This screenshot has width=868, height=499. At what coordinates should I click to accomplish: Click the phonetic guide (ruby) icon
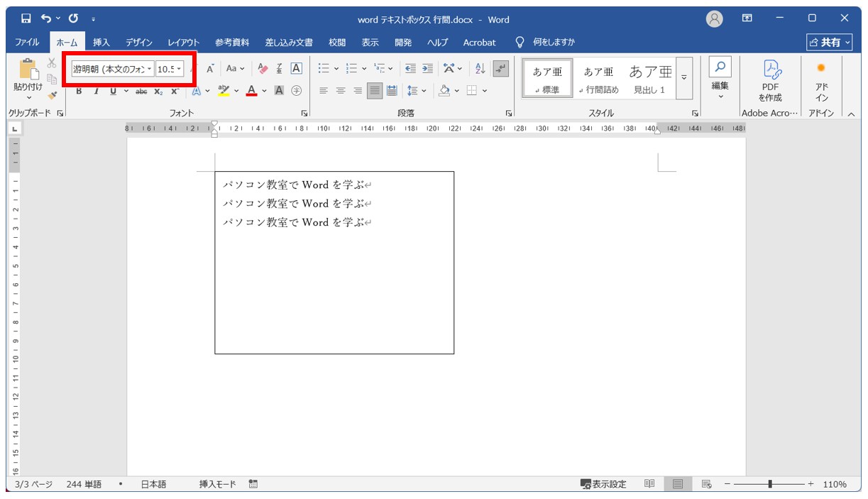(x=280, y=69)
